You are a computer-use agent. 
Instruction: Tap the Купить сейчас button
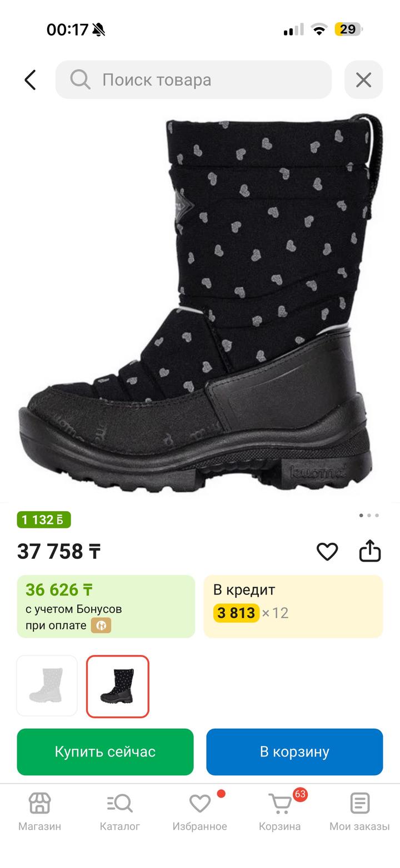(105, 752)
